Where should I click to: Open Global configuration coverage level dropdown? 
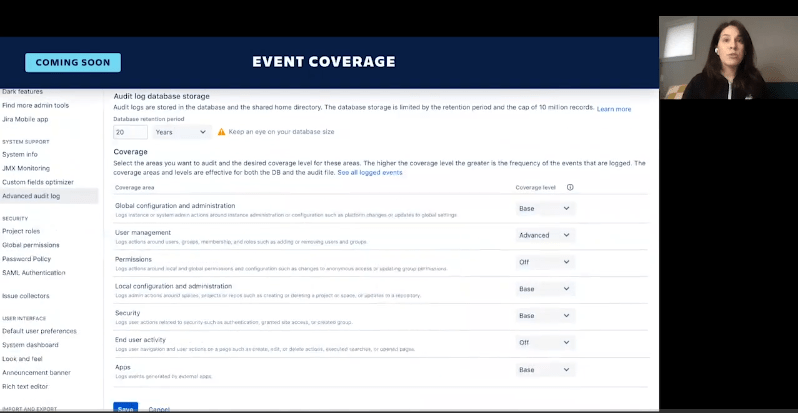click(545, 208)
